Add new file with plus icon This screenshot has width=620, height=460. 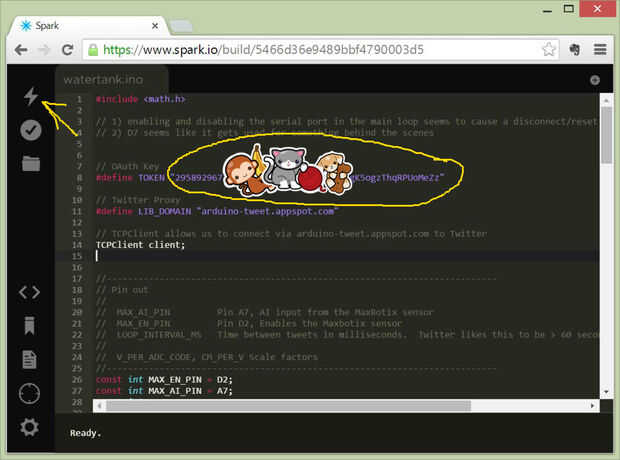[595, 80]
